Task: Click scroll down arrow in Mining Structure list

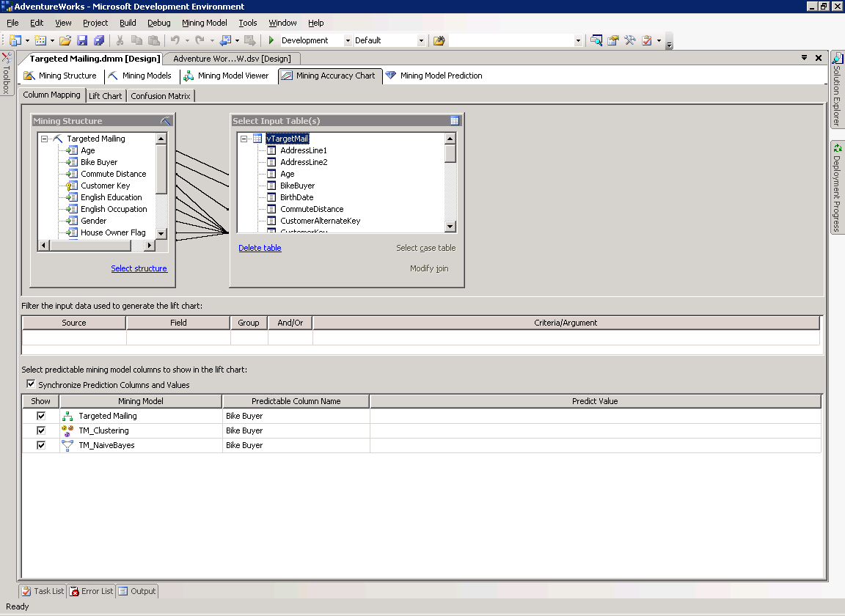Action: 161,233
